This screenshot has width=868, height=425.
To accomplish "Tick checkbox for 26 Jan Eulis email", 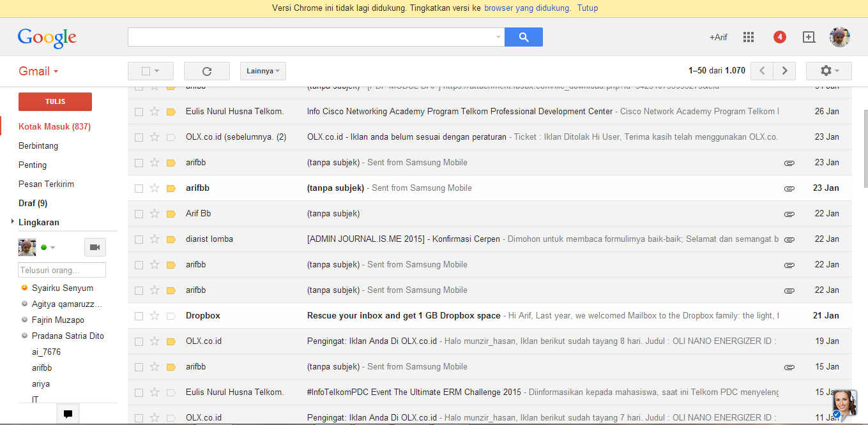I will click(139, 112).
